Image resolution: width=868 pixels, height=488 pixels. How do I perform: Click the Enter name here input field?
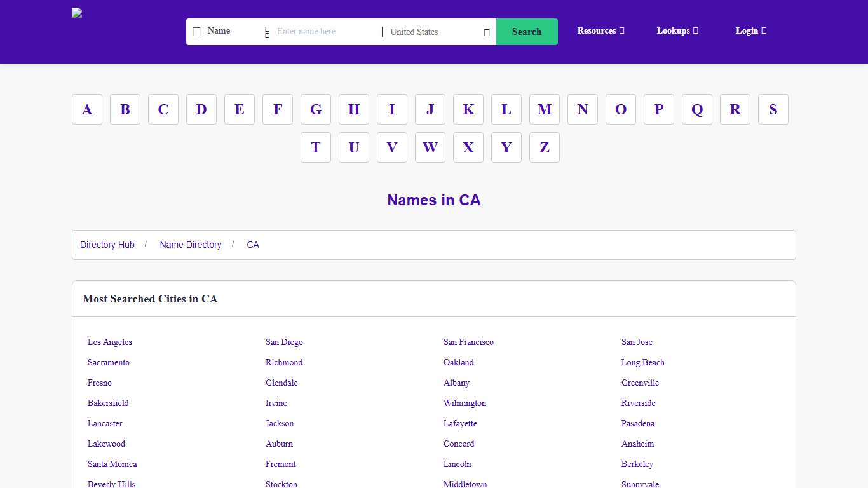tap(321, 32)
